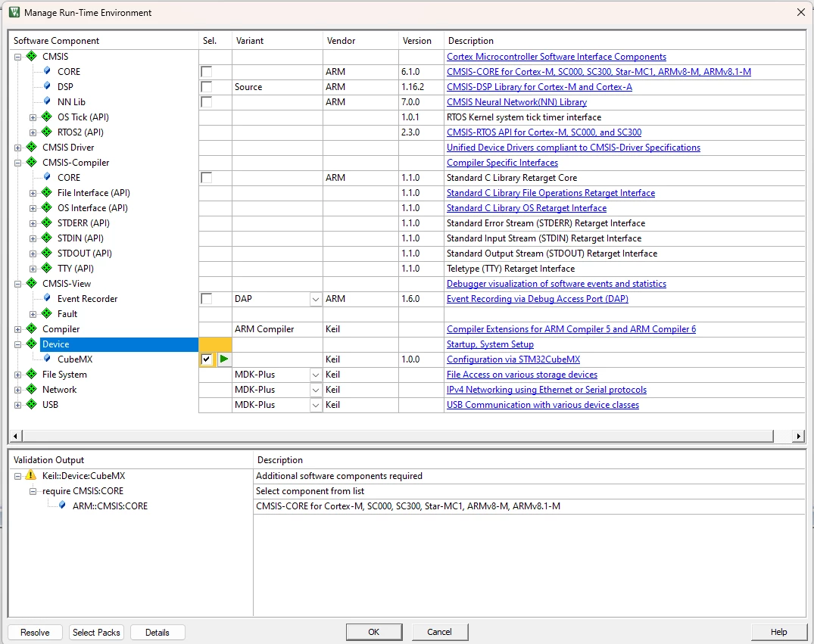Screen dimensions: 814x644
Task: Open the Configuration via STM32CubeMX link
Action: pos(513,359)
